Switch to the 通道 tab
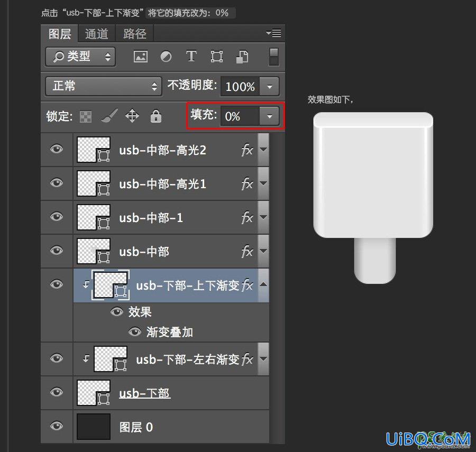 coord(97,34)
